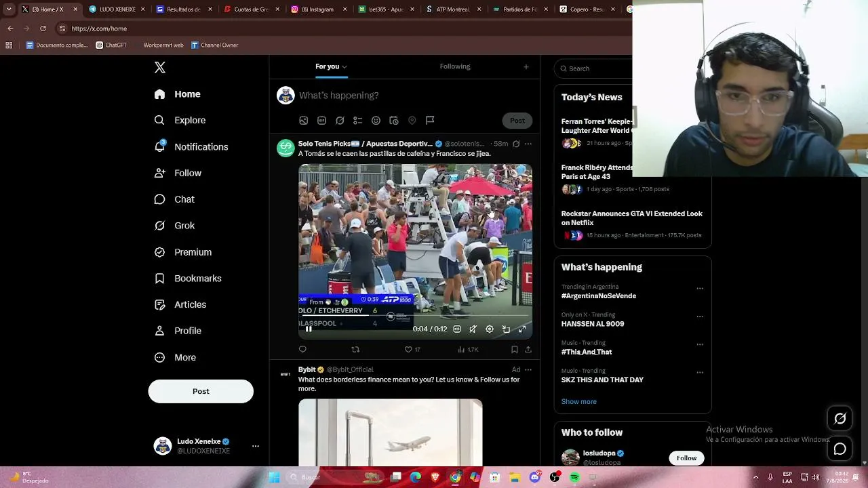Screen dimensions: 868x488
Task: Click the Grok icon beside the tweet timestamp
Action: [x=516, y=144]
